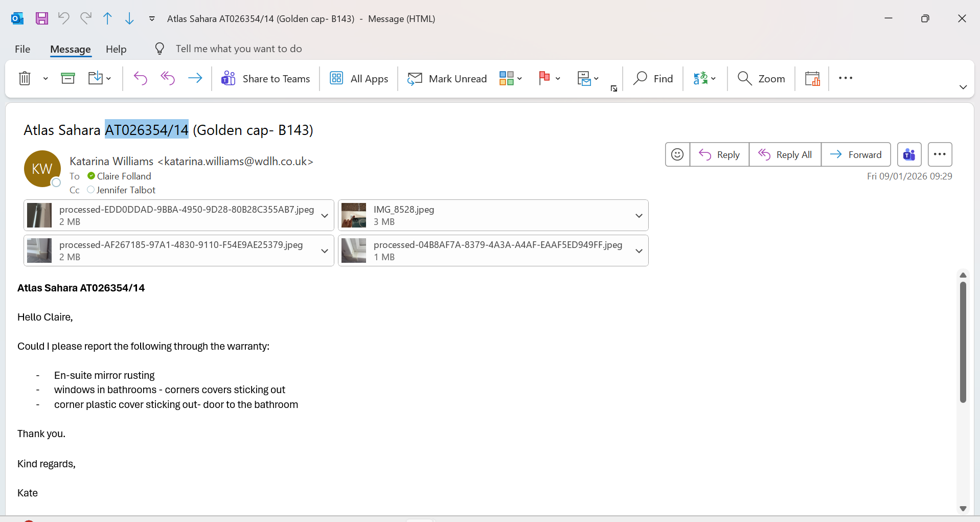
Task: Open the Translate dropdown
Action: click(x=704, y=78)
